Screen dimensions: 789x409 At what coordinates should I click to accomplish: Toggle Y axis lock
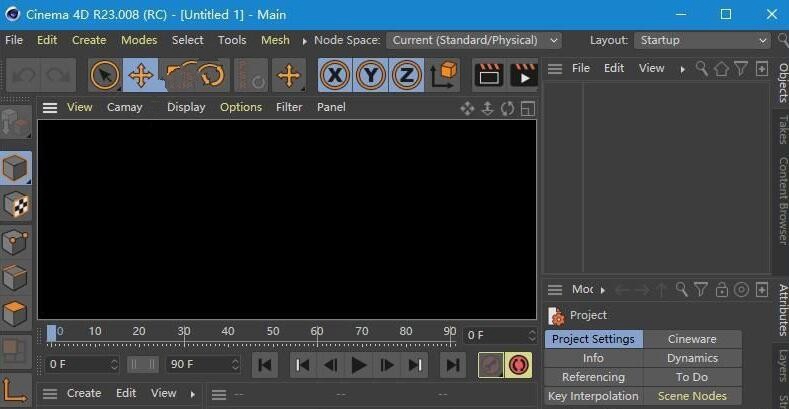click(370, 75)
